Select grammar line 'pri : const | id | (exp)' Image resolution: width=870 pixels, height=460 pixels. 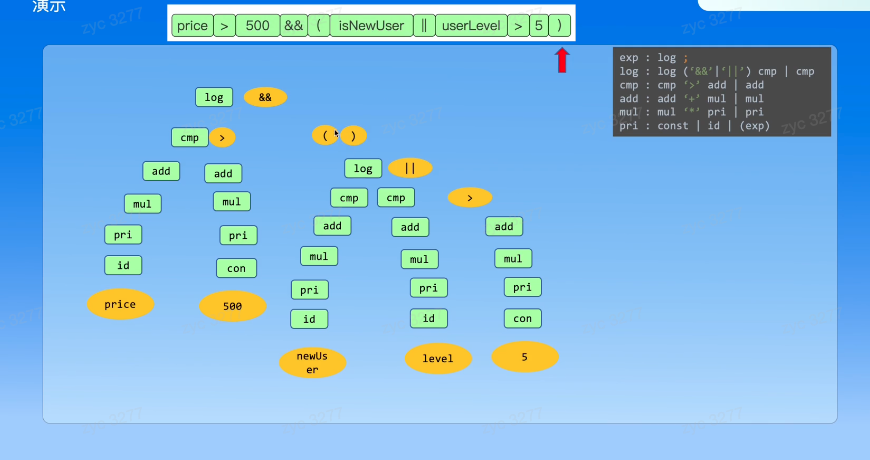[695, 126]
